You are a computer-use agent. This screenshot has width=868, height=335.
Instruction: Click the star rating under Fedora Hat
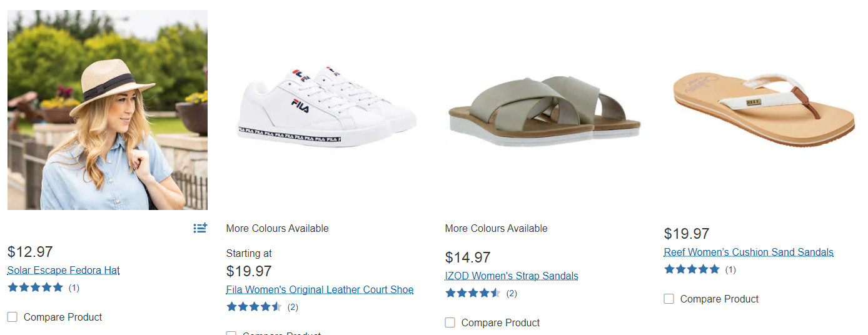[x=36, y=287]
